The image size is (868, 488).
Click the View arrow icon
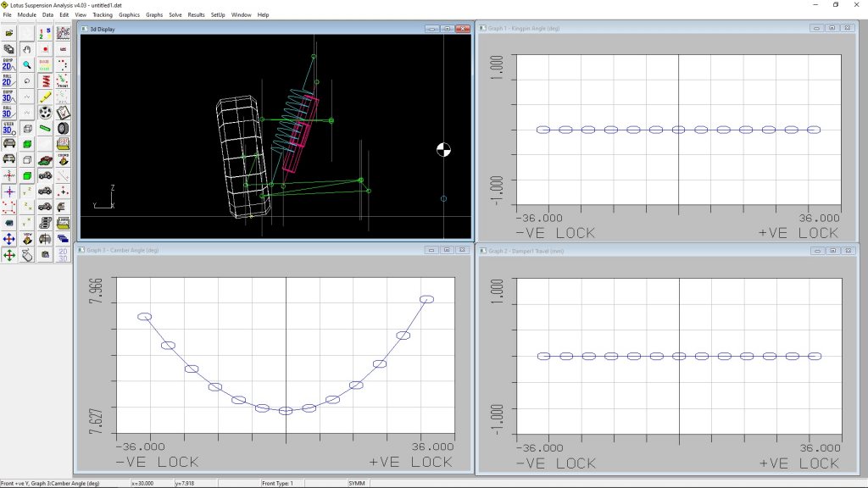click(x=26, y=239)
